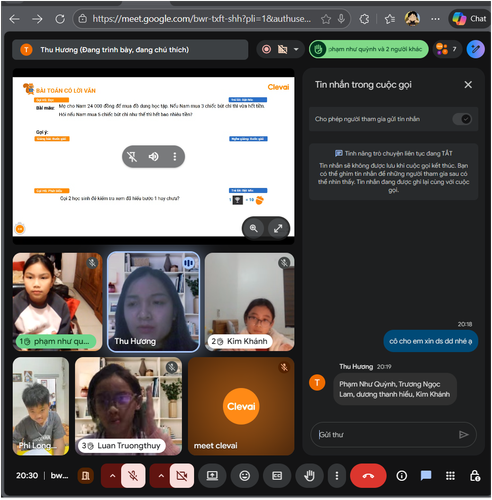
Task: Open browser profile avatar
Action: click(x=412, y=19)
